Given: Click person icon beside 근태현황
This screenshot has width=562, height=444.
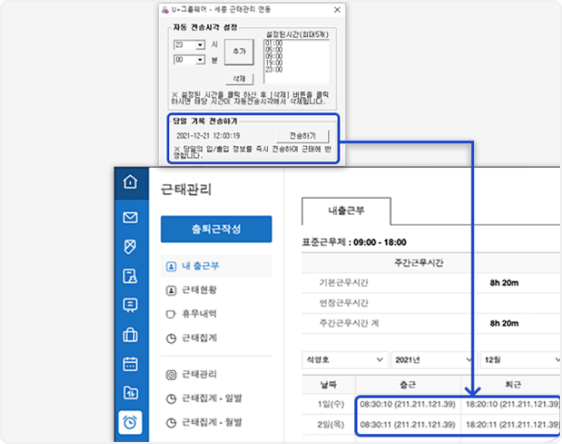Looking at the screenshot, I should [x=171, y=291].
